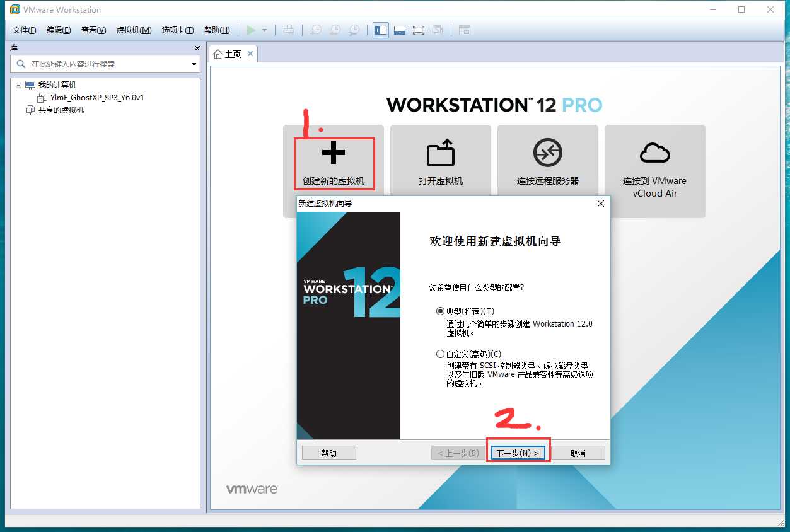Click the full screen mode icon
Screen dimensions: 790x532
[419, 30]
